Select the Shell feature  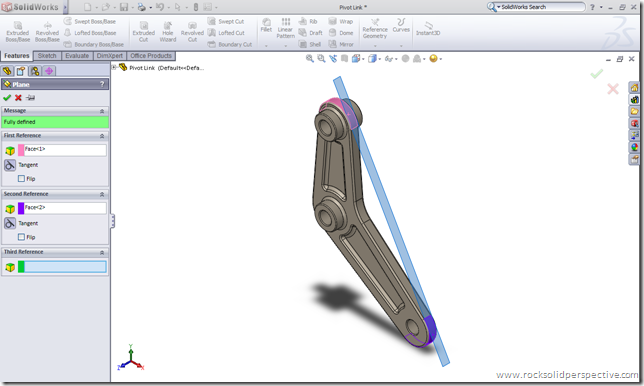tap(310, 44)
